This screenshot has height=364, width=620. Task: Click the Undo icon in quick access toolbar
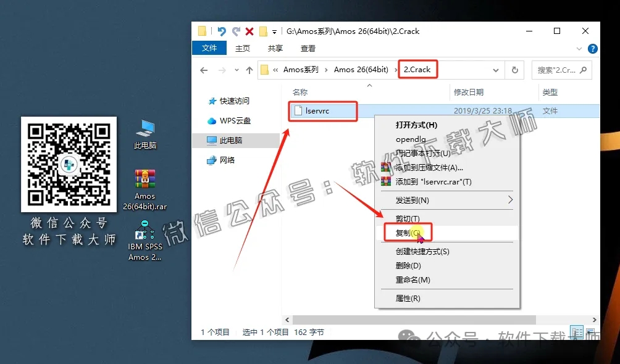point(220,30)
